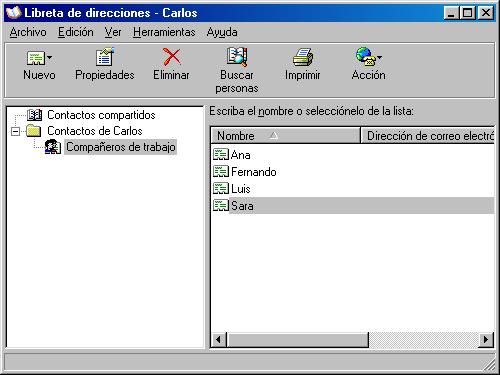
Task: Select the Compañeros de trabajo group
Action: click(x=121, y=147)
